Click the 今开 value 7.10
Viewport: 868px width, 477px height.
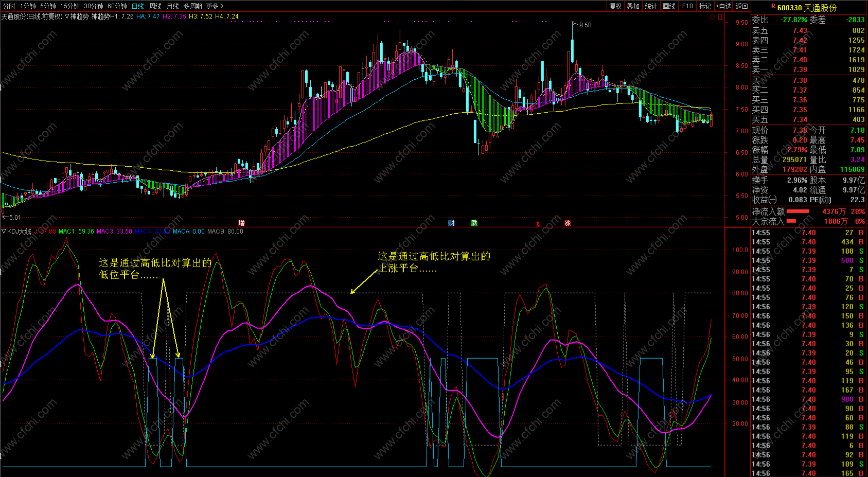pos(857,130)
